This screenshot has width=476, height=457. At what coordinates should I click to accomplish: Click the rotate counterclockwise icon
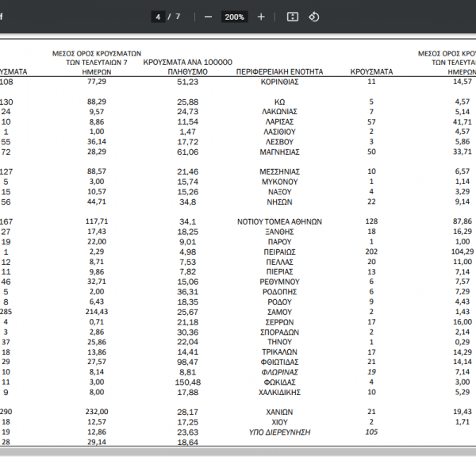pyautogui.click(x=314, y=17)
